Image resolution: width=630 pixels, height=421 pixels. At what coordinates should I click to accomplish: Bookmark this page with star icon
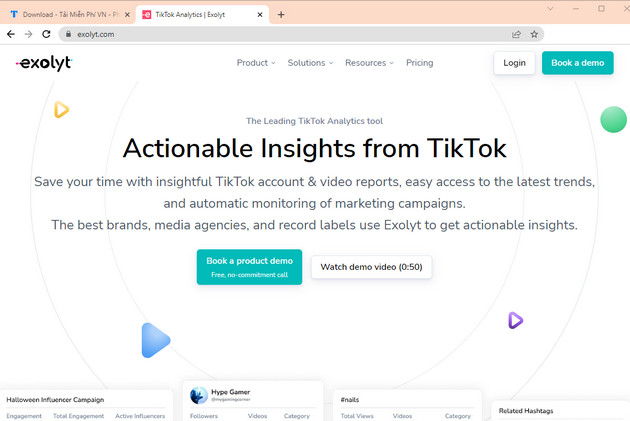534,34
